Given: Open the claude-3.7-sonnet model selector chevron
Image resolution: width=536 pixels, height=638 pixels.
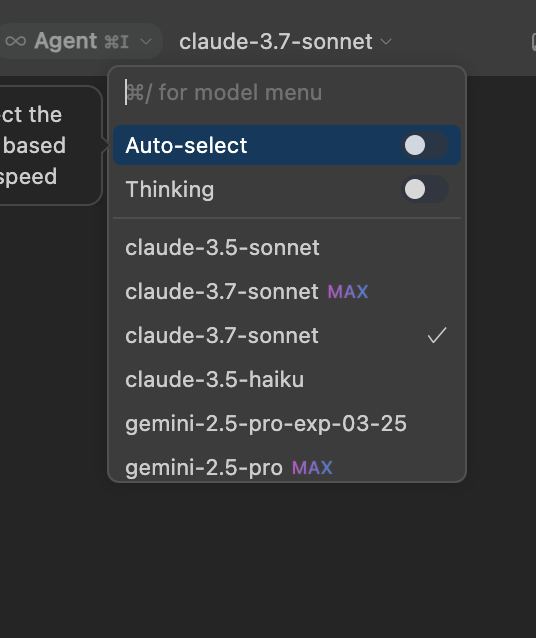Looking at the screenshot, I should coord(386,42).
